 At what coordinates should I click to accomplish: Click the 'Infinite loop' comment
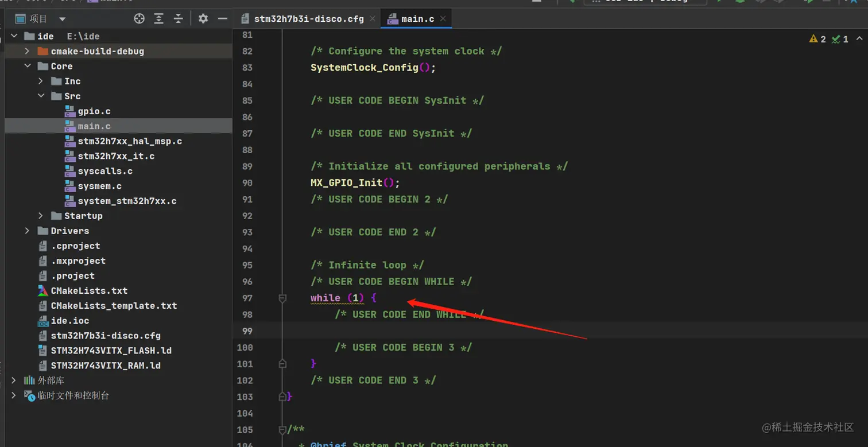(367, 265)
